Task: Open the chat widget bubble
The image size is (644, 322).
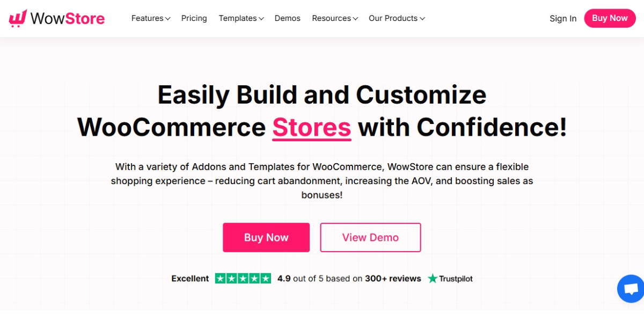Action: [631, 289]
